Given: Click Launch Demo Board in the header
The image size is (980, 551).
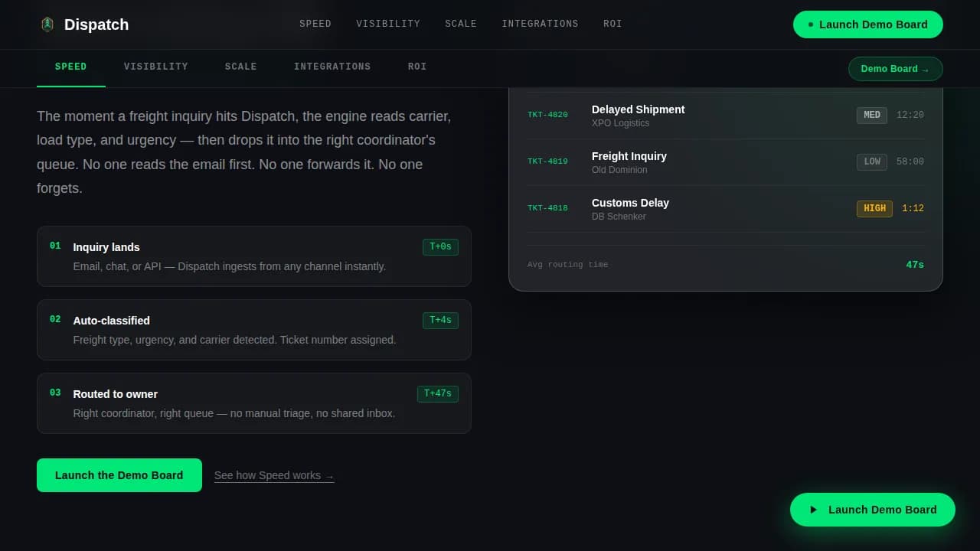Looking at the screenshot, I should [x=867, y=24].
